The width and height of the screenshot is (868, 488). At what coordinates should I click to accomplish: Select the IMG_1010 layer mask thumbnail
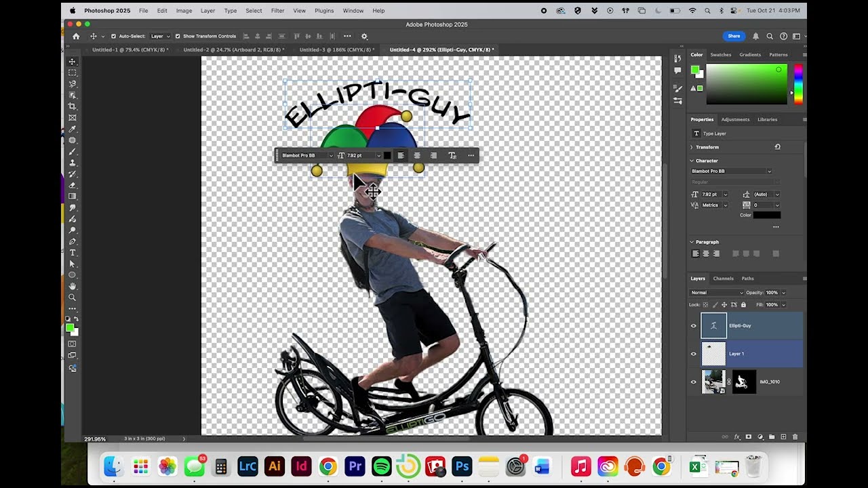tap(744, 382)
